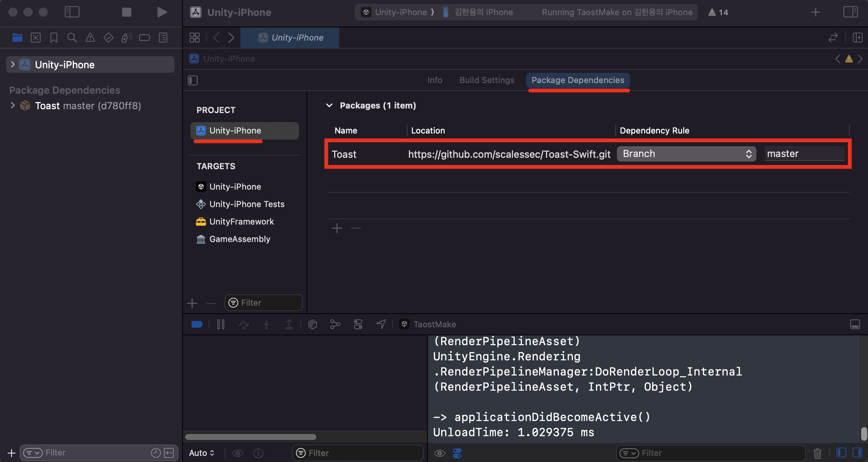868x462 pixels.
Task: Open the Report navigator icon
Action: [x=163, y=38]
